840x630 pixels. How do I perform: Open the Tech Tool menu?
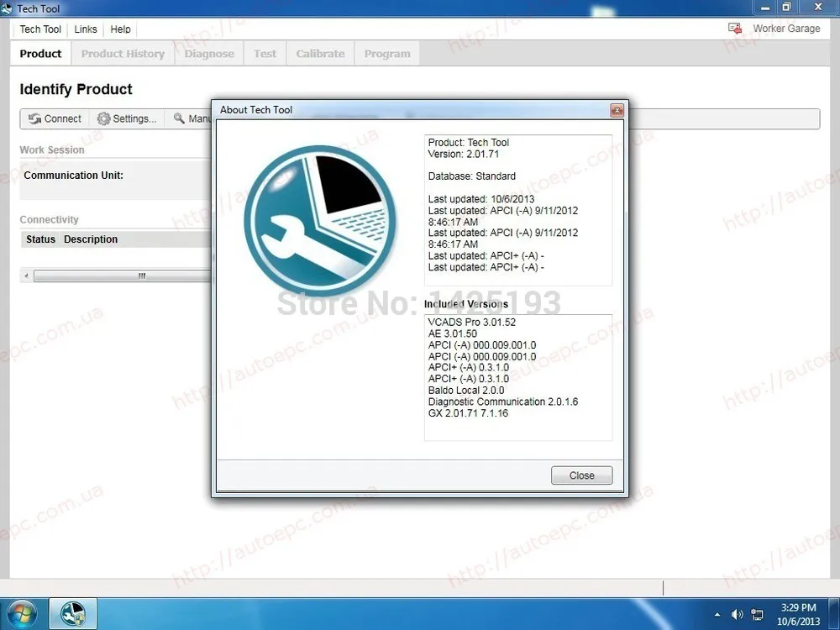[x=40, y=29]
